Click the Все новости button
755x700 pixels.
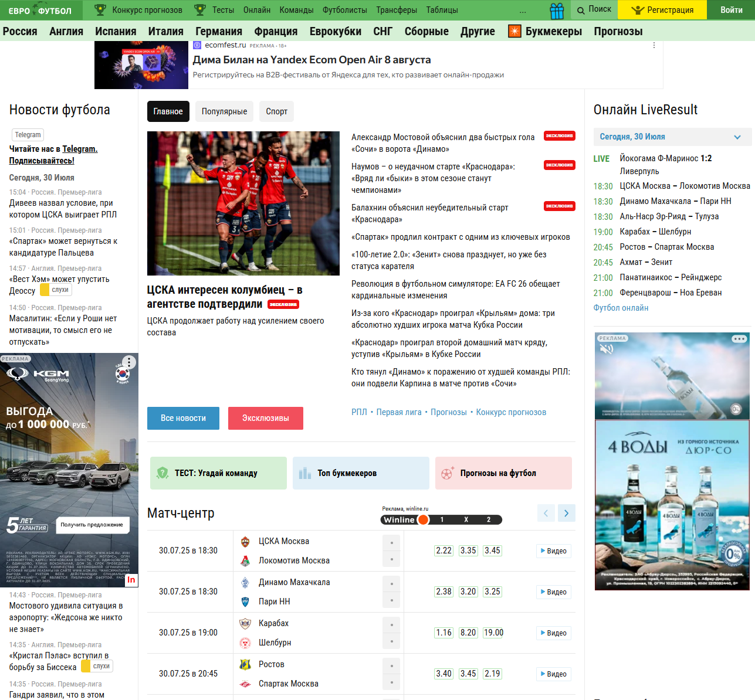[x=183, y=418]
